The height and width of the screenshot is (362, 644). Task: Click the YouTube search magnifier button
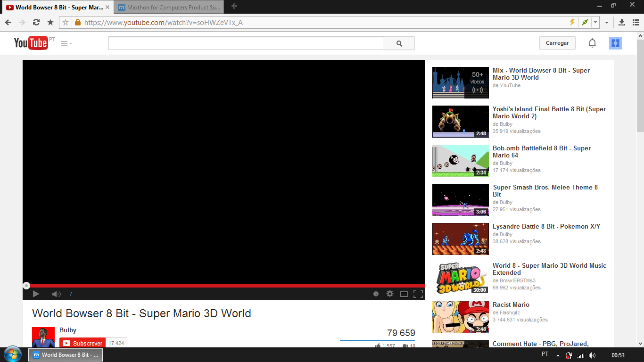(399, 43)
